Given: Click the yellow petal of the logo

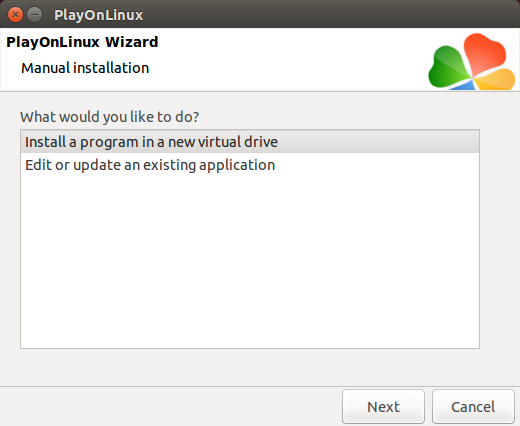Looking at the screenshot, I should (495, 80).
